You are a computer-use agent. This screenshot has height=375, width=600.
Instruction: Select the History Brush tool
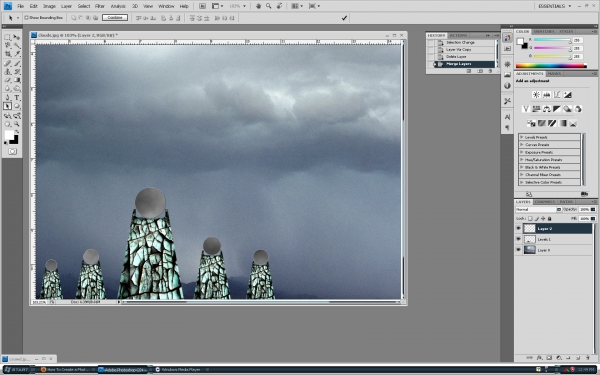(x=17, y=72)
